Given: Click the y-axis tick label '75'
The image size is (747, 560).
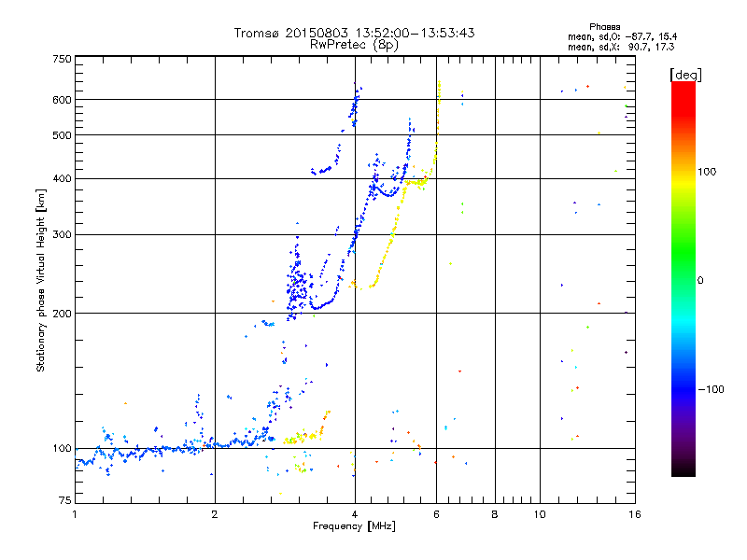Looking at the screenshot, I should (x=65, y=500).
